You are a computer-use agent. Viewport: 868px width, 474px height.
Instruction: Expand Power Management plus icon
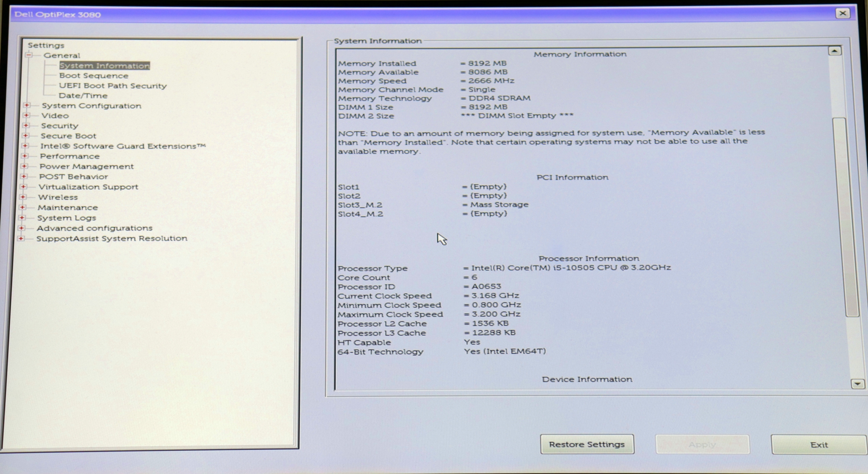(x=24, y=166)
